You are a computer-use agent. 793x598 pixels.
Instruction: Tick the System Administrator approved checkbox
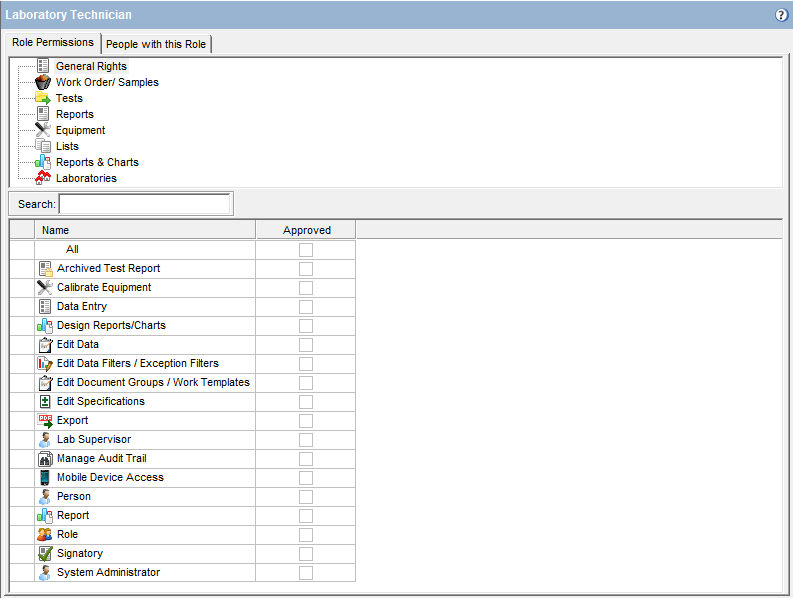(x=306, y=573)
